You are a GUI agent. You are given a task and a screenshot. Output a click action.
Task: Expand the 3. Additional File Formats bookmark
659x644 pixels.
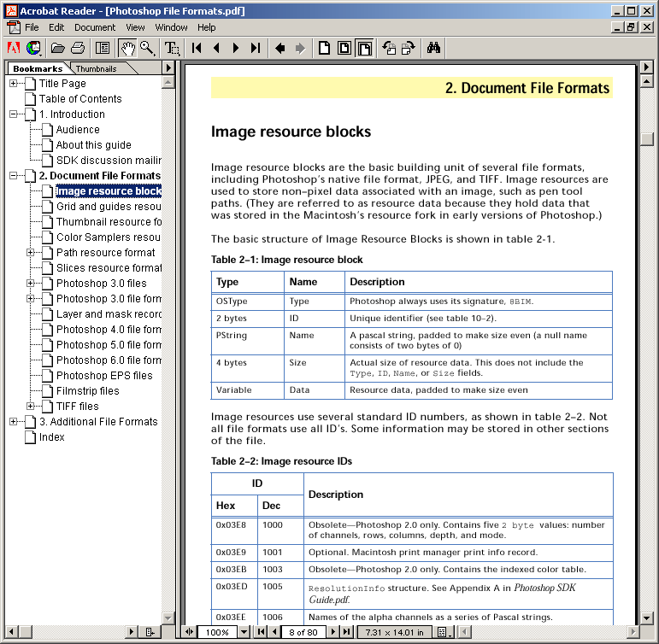tap(14, 422)
